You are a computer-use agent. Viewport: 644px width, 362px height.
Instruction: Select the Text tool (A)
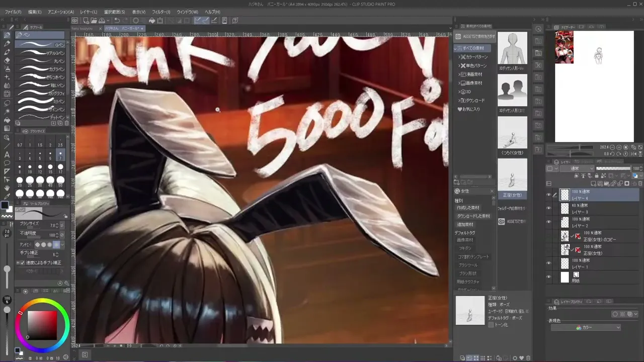coord(7,154)
